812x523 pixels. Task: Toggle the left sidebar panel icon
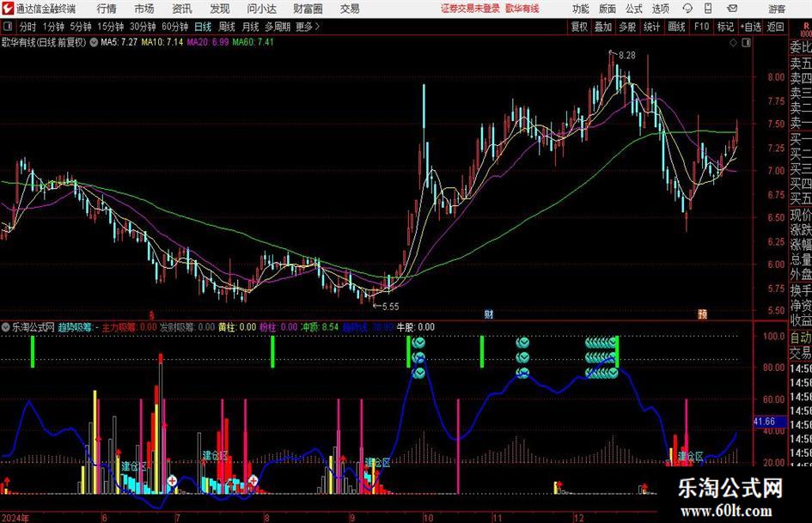point(7,26)
